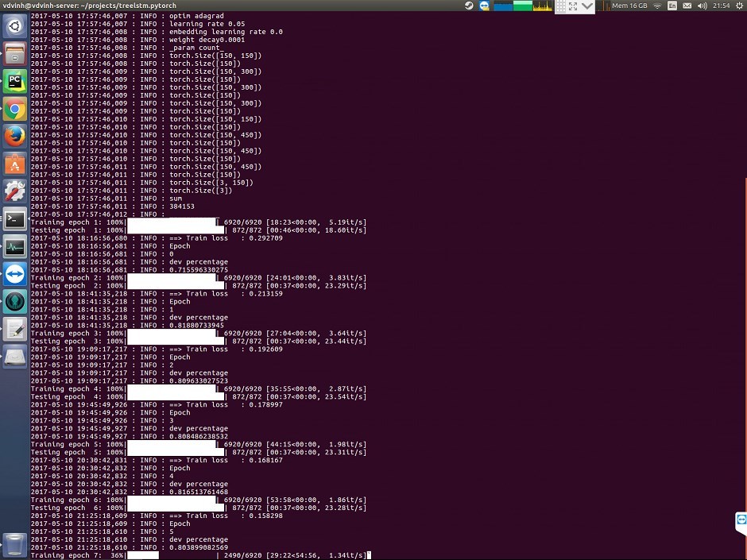Viewport: 747px width, 560px height.
Task: Open the Files manager in launcher
Action: [14, 54]
